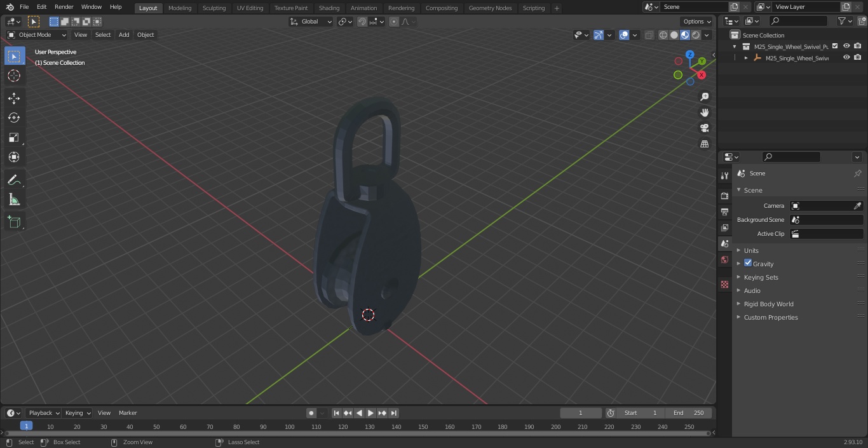The height and width of the screenshot is (448, 868).
Task: Open the Keying dropdown
Action: click(78, 413)
